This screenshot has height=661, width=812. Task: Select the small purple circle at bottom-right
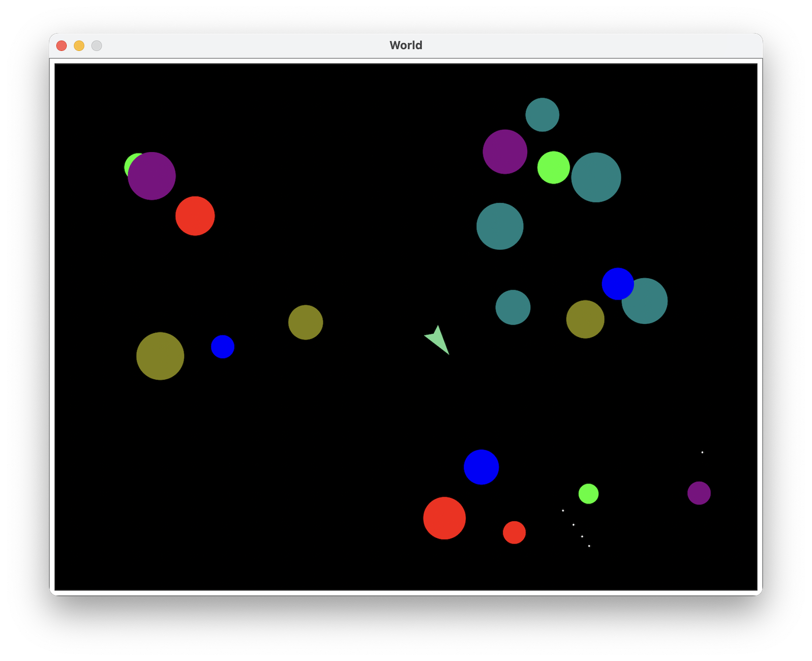pyautogui.click(x=699, y=493)
